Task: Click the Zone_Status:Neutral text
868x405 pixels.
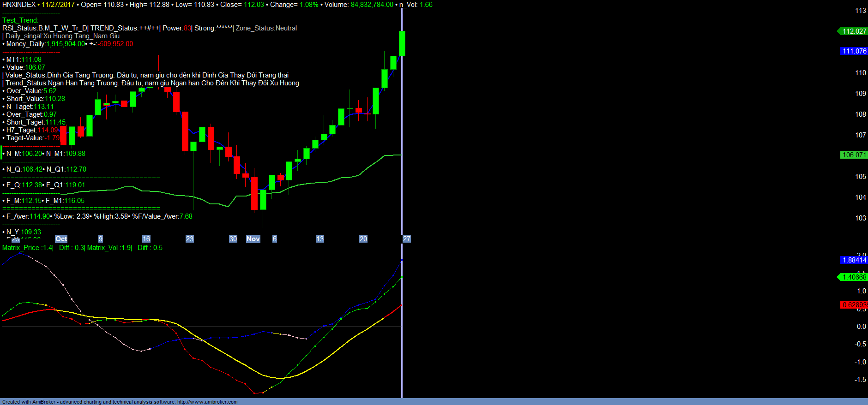Action: click(266, 28)
